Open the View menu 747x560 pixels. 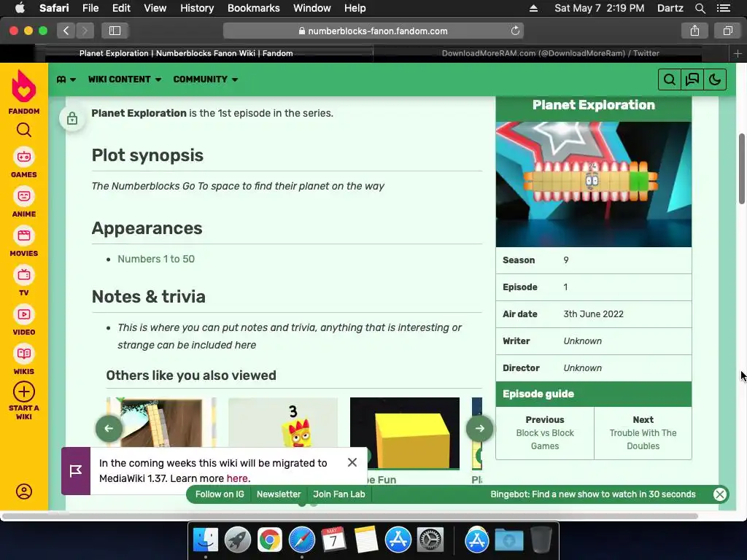point(155,8)
